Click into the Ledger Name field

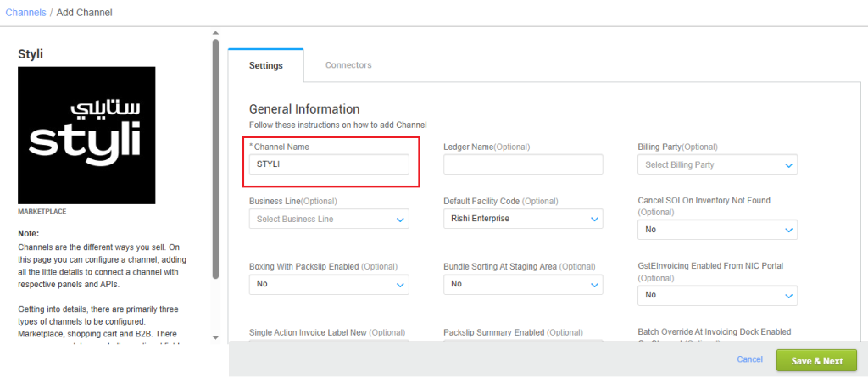(x=523, y=164)
